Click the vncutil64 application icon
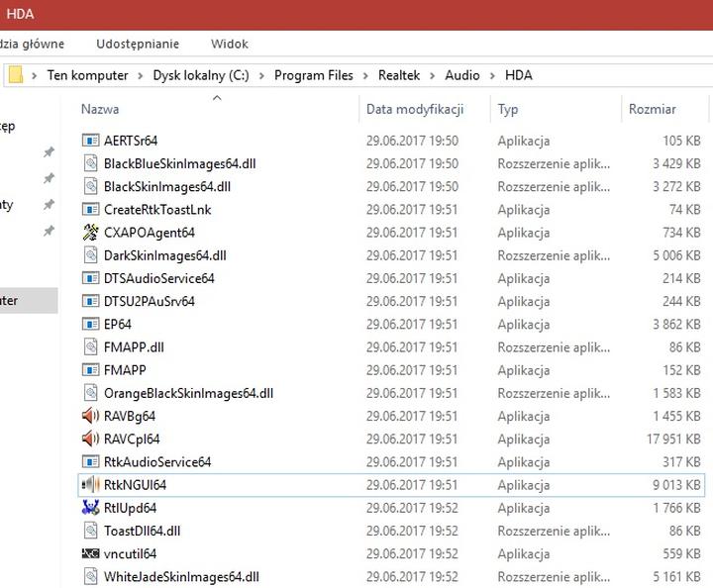The image size is (713, 588). pos(90,553)
